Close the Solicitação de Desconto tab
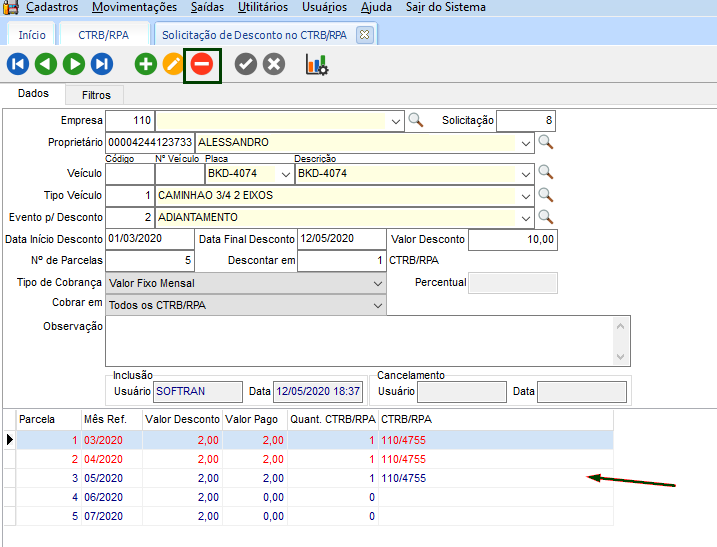Viewport: 717px width, 547px height. click(364, 34)
